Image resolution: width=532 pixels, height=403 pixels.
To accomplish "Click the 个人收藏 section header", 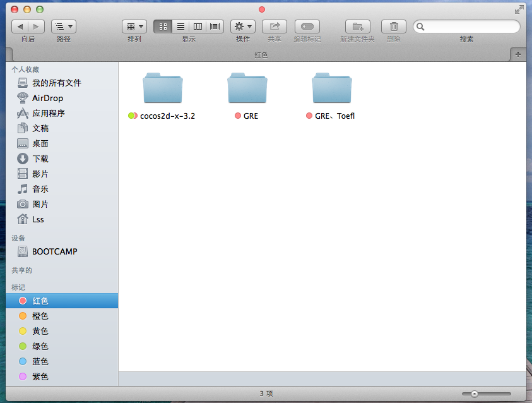I will (25, 69).
